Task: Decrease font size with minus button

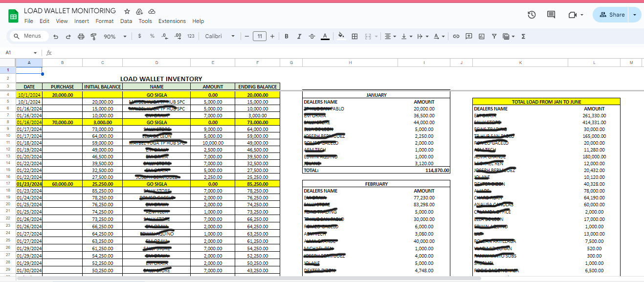Action: (247, 36)
